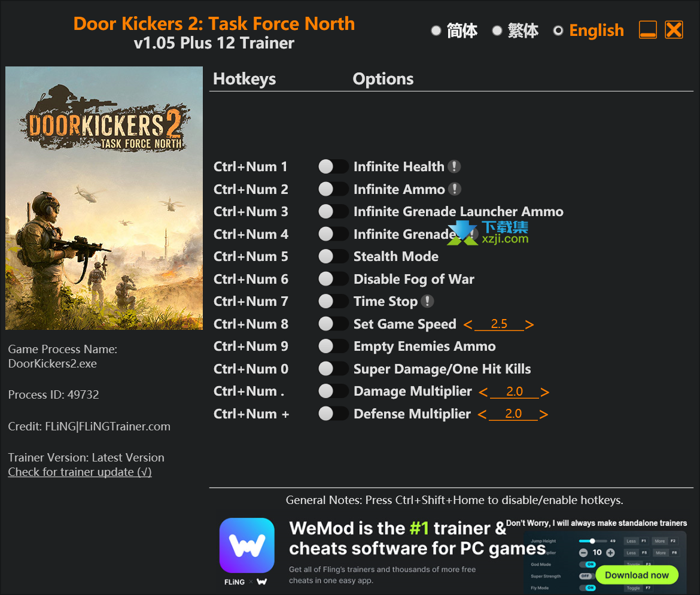This screenshot has height=595, width=700.
Task: Open Check for trainer update link
Action: point(80,472)
